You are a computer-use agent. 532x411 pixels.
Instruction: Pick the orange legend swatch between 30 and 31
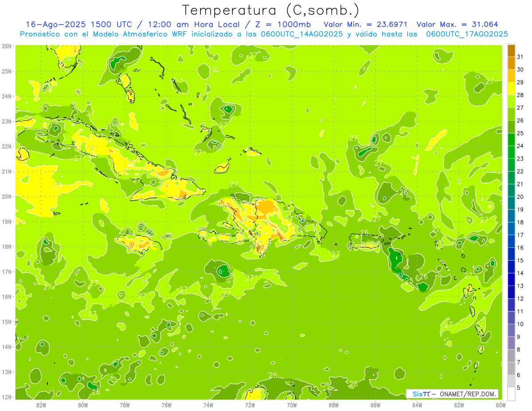click(511, 63)
